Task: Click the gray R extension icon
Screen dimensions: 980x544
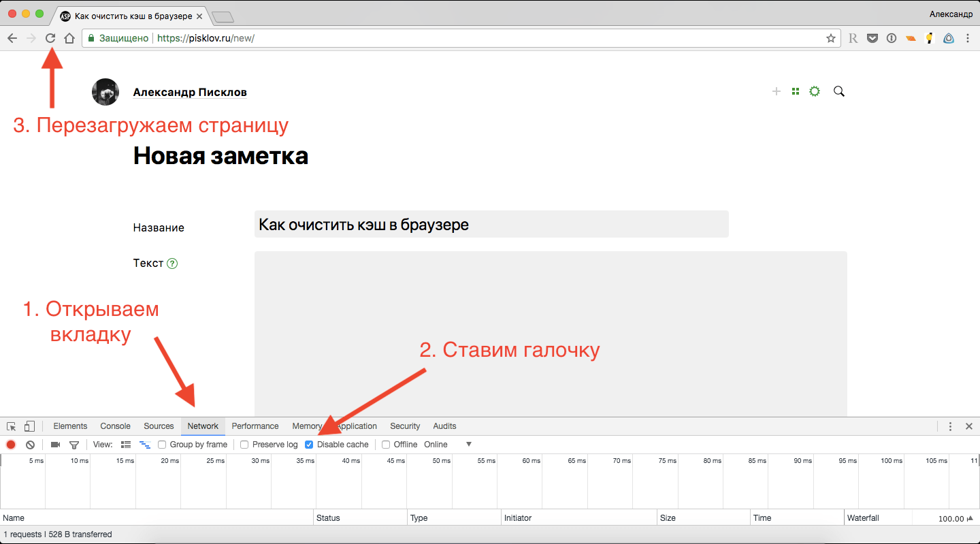Action: tap(853, 39)
